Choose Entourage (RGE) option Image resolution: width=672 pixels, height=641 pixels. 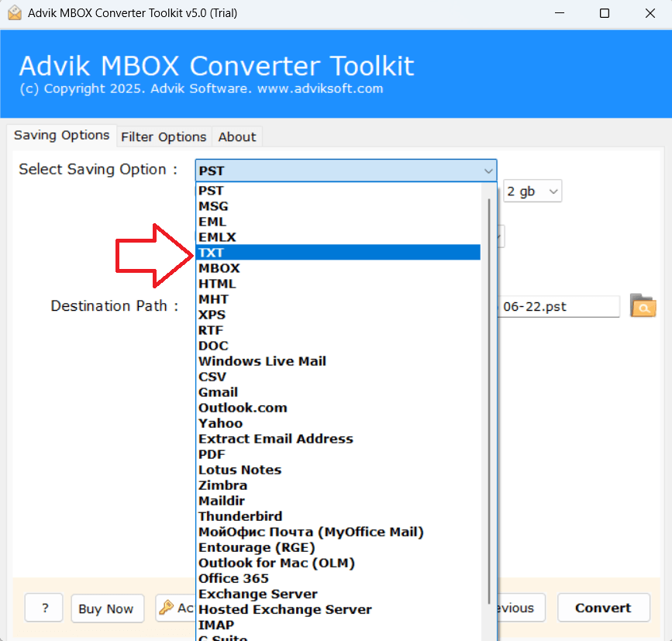coord(338,547)
